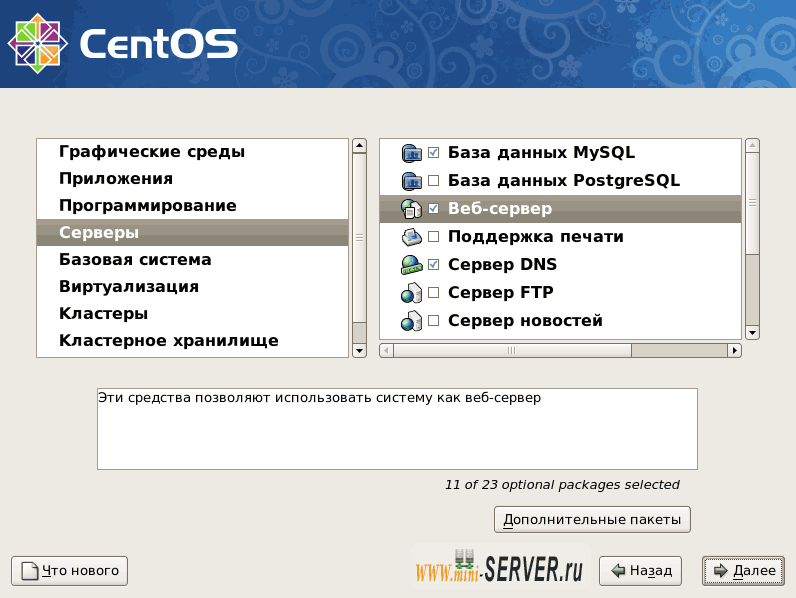Select the Кластерное хранилище category
This screenshot has width=796, height=598.
point(192,341)
